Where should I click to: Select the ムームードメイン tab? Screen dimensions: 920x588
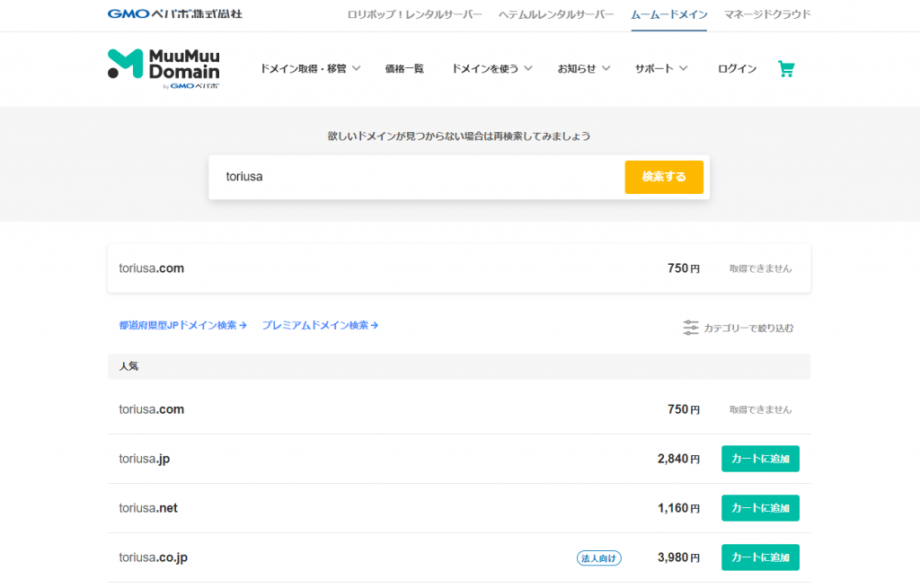click(x=668, y=14)
